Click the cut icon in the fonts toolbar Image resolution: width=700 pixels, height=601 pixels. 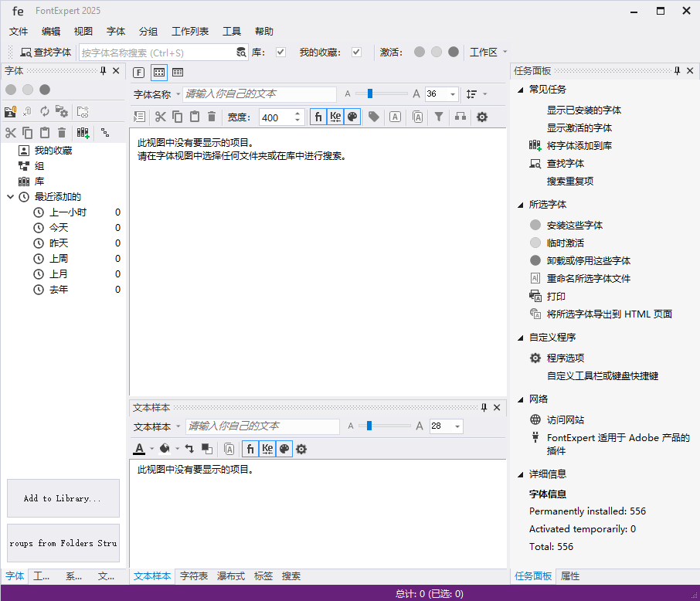[x=161, y=116]
